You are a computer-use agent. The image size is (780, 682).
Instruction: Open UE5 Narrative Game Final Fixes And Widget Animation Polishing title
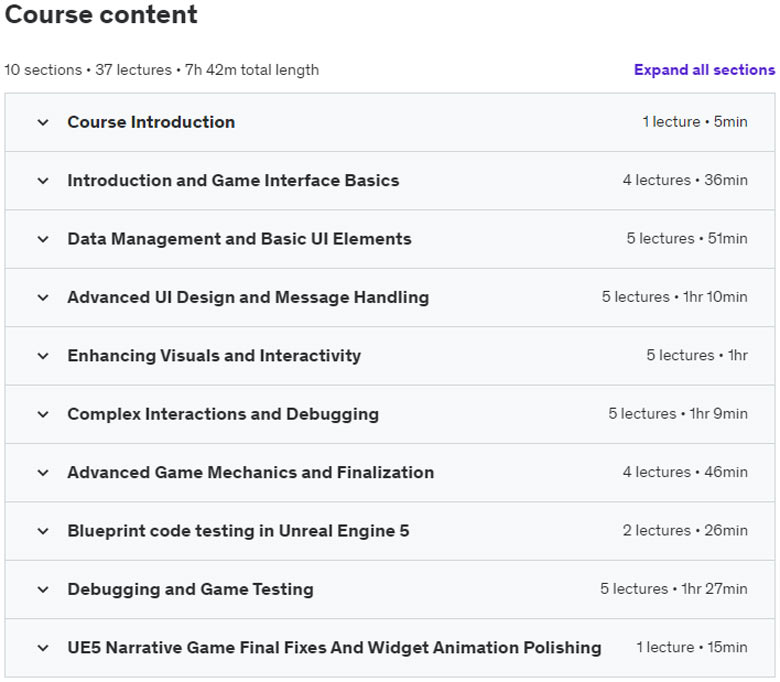[334, 648]
